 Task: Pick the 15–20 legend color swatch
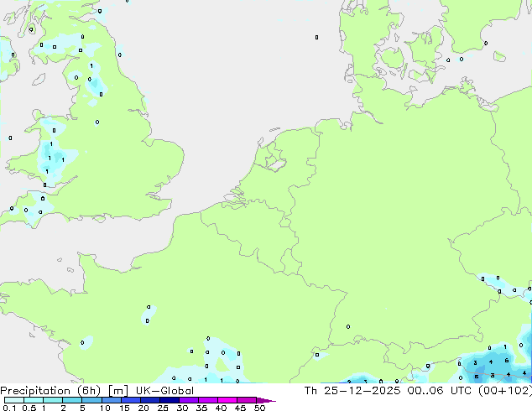130,400
